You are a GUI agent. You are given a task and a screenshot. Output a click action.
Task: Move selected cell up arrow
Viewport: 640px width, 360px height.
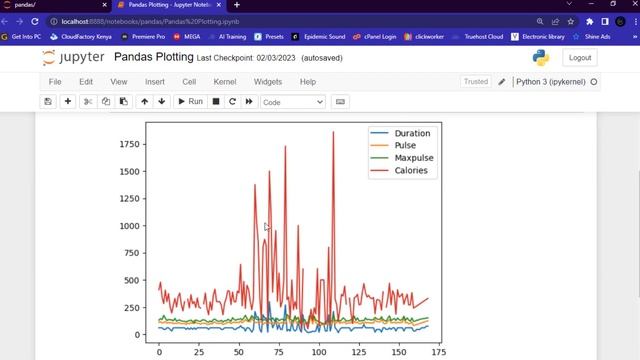(144, 102)
